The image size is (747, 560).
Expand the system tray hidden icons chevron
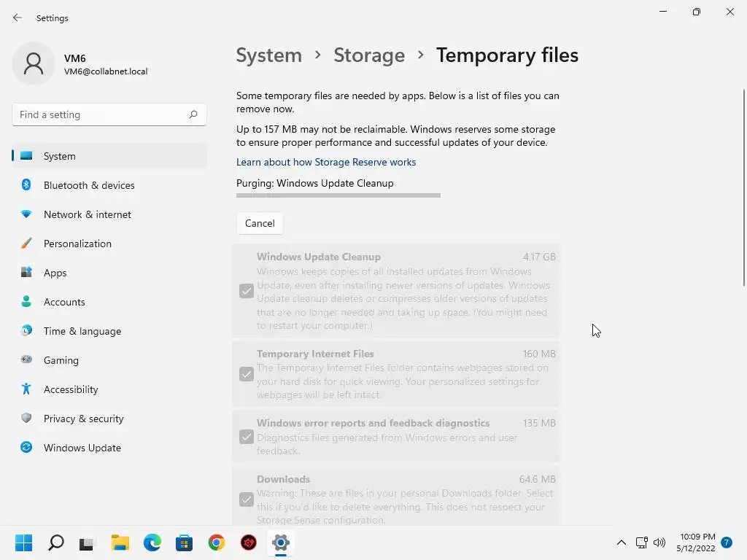coord(621,542)
